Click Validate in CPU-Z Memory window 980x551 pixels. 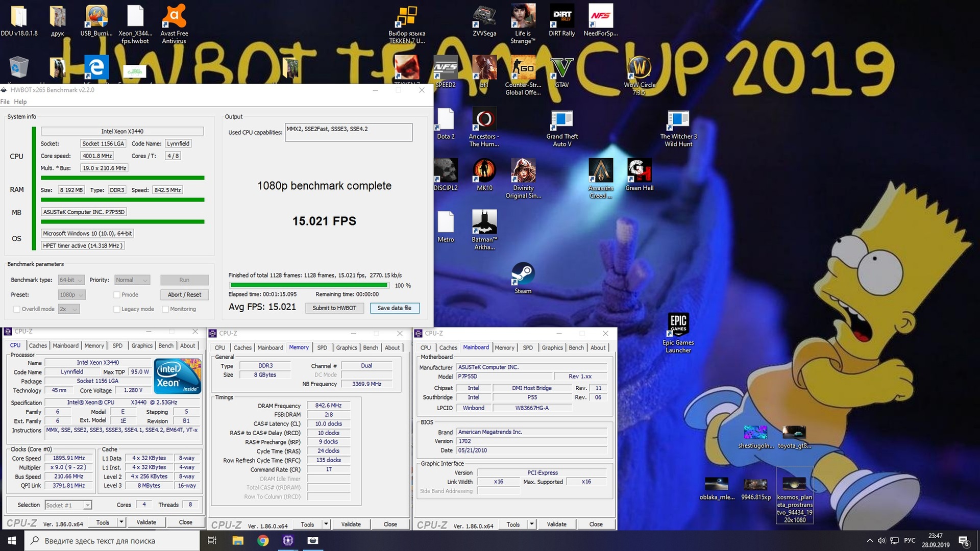(351, 524)
